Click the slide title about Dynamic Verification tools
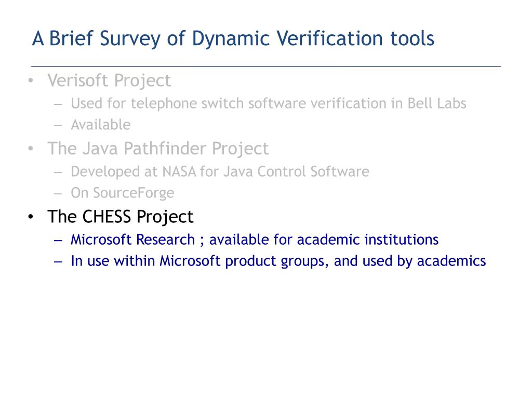The height and width of the screenshot is (399, 532). (x=233, y=38)
